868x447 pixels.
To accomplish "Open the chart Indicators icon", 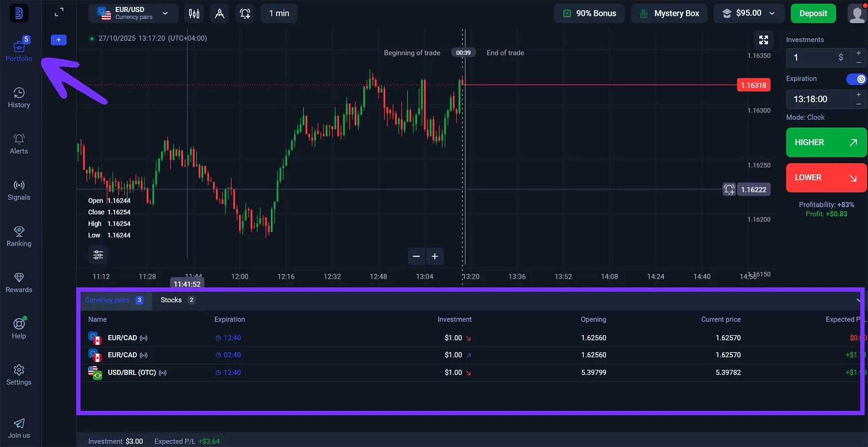I will [x=194, y=13].
